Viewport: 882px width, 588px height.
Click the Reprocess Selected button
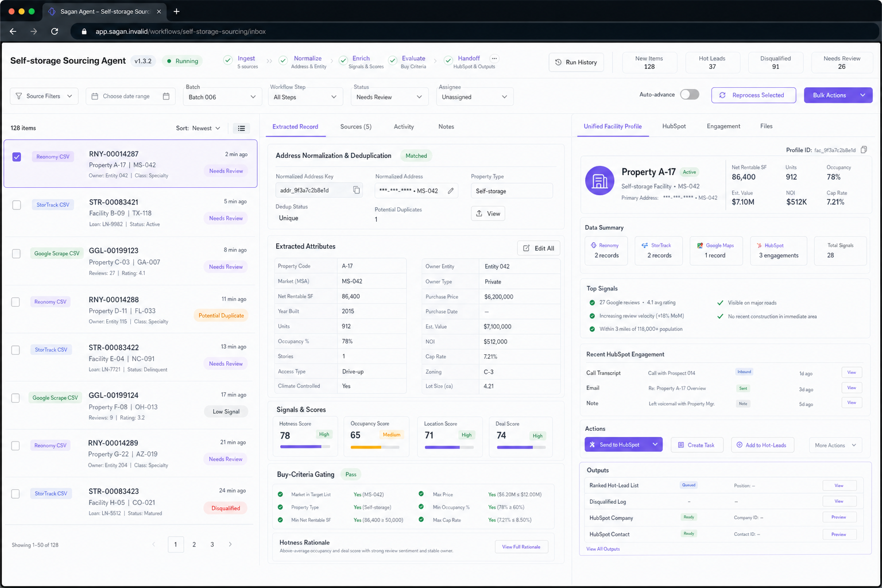pos(753,95)
